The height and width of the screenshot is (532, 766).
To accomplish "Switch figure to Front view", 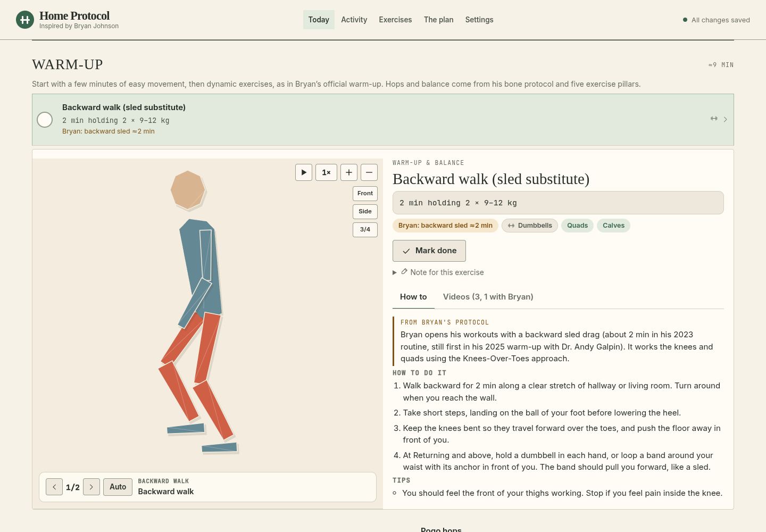I will click(x=365, y=194).
